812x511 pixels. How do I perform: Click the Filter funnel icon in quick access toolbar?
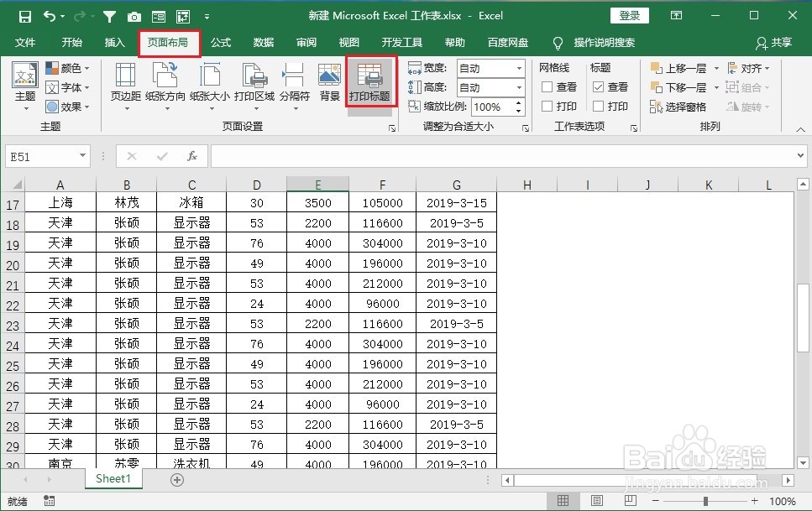109,17
